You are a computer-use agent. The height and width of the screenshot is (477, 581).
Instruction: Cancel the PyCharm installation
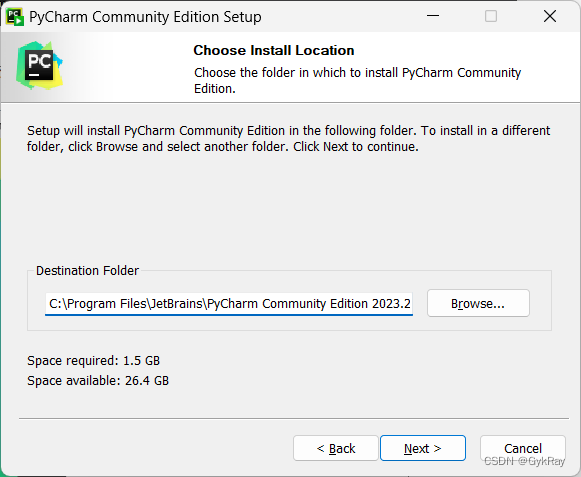click(x=523, y=448)
